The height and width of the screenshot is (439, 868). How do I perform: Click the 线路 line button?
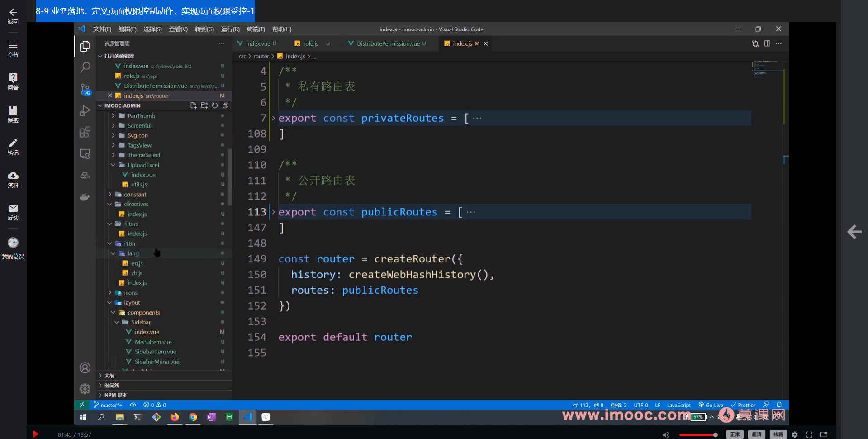pos(778,434)
